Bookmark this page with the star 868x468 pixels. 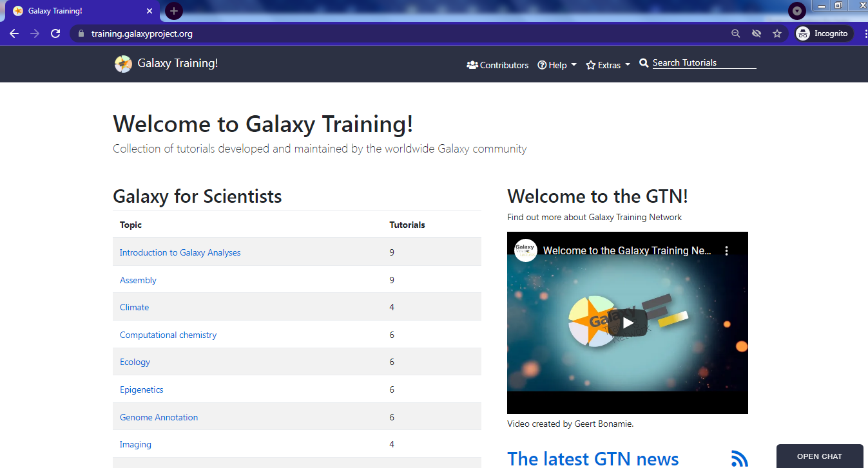[777, 33]
